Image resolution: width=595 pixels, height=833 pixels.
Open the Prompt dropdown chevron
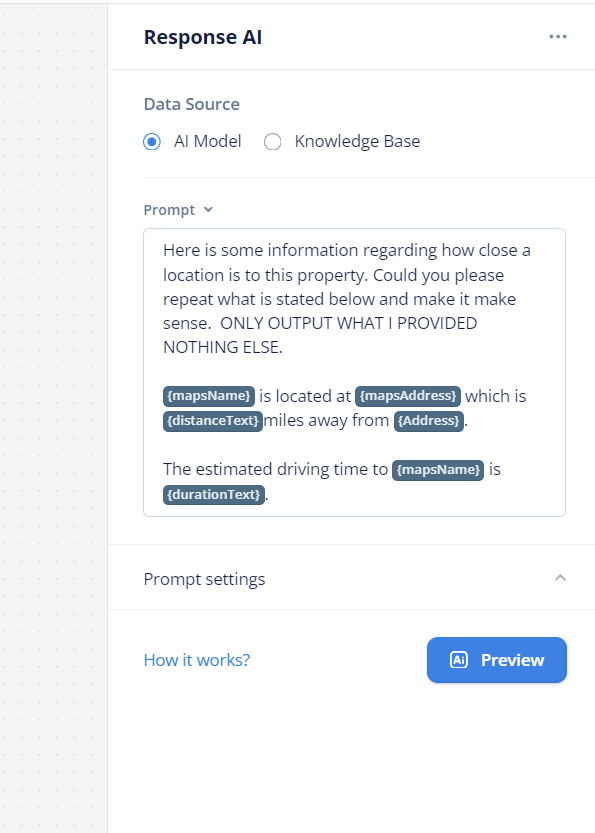(208, 209)
